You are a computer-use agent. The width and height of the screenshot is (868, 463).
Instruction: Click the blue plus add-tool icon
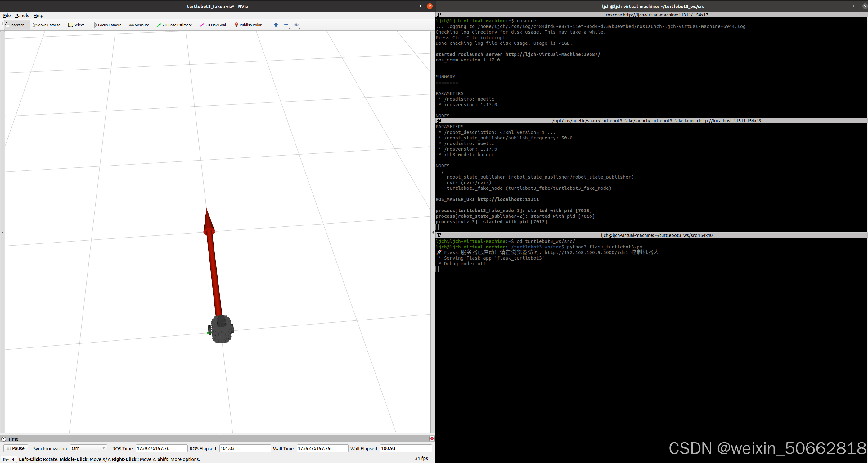(276, 25)
